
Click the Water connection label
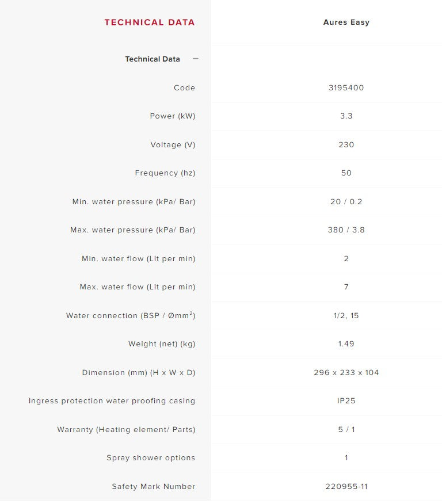point(131,315)
